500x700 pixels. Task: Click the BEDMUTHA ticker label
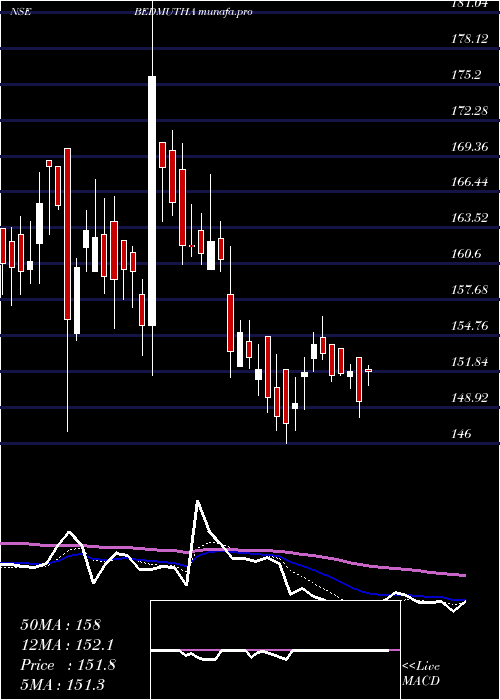coord(165,12)
